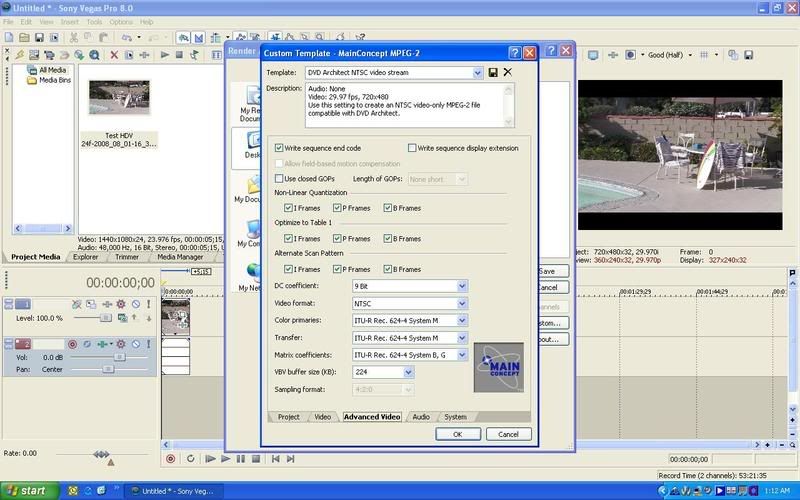This screenshot has width=800, height=500.
Task: Mute audio track 2
Action: (x=136, y=344)
